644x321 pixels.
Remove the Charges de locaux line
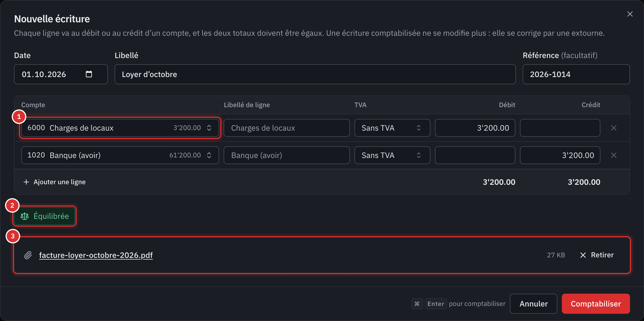click(614, 128)
